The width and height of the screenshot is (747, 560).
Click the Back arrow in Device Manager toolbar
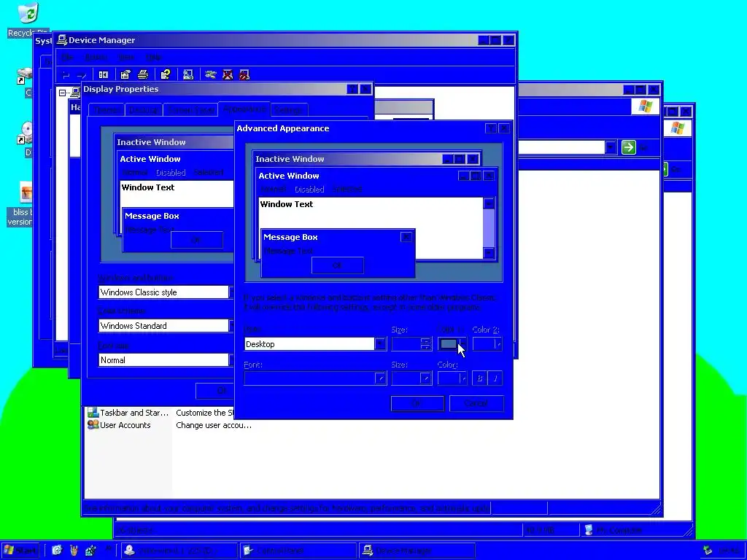pyautogui.click(x=66, y=75)
